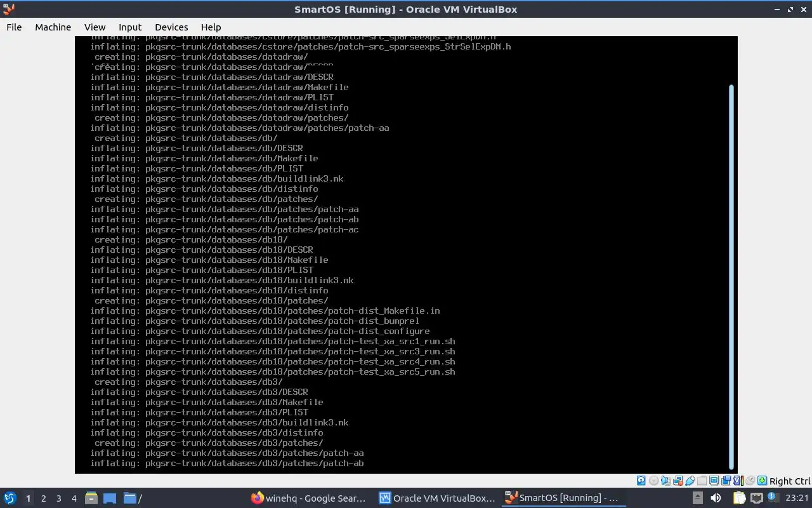Viewport: 812px width, 508px height.
Task: Click the line 'databases/db3/distinfo'
Action: pyautogui.click(x=207, y=432)
